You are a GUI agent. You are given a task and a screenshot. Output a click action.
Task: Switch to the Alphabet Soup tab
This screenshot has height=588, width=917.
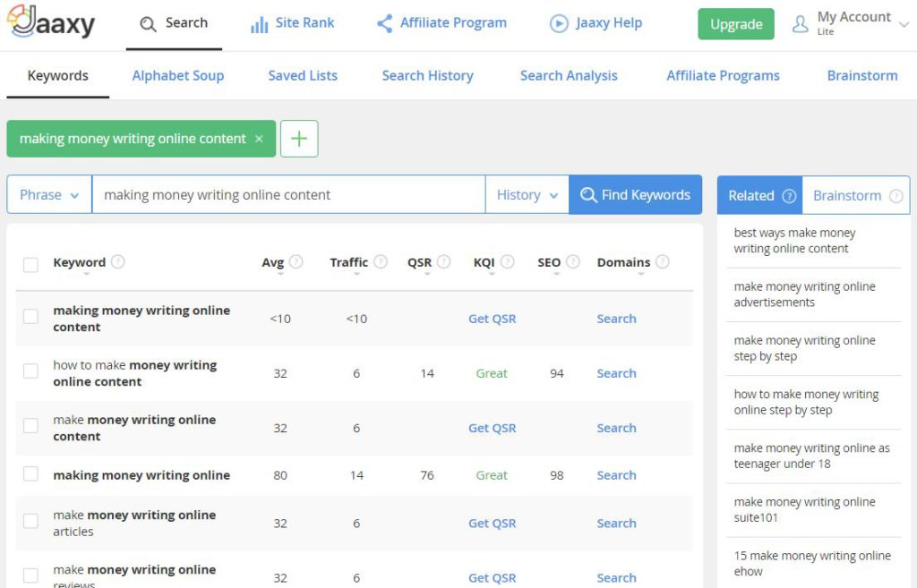(x=178, y=75)
